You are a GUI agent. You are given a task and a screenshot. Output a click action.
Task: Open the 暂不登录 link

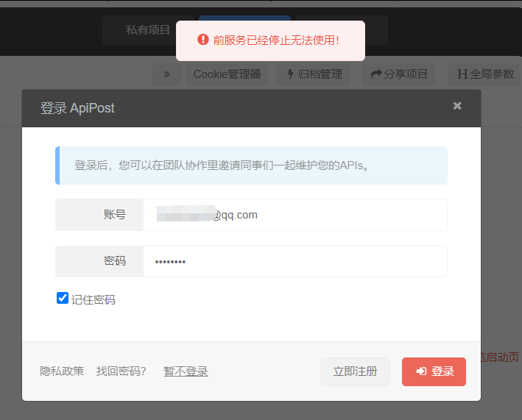click(x=186, y=371)
